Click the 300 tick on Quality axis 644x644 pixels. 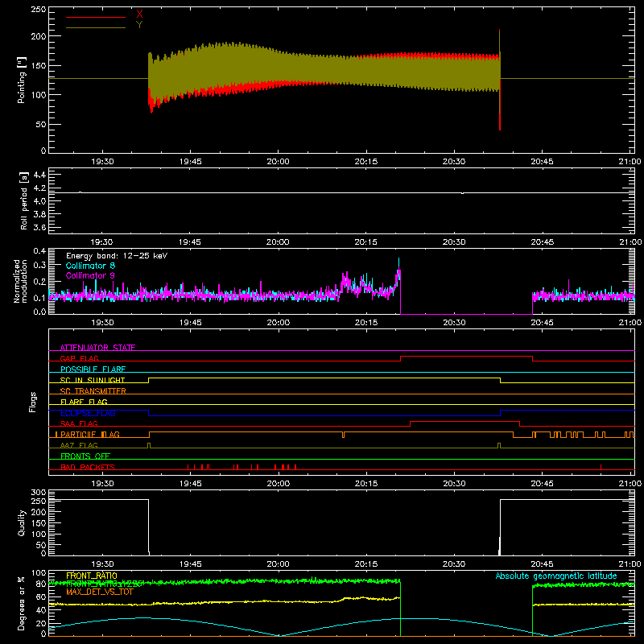click(38, 493)
